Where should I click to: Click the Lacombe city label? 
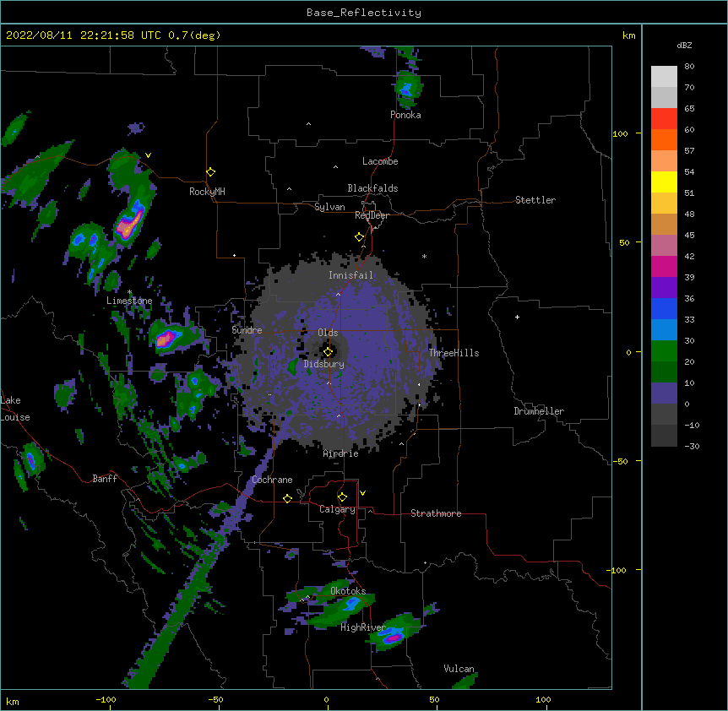tap(380, 161)
